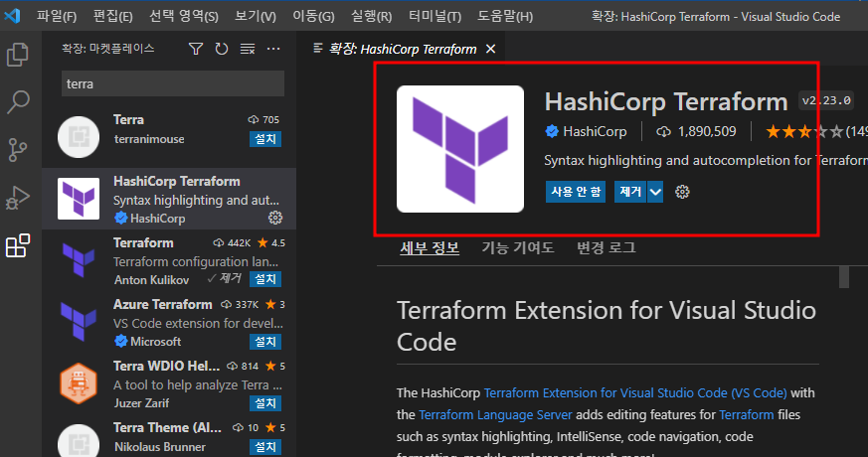Viewport: 868px width, 457px height.
Task: Click the 제거 uninstall button
Action: click(x=630, y=192)
